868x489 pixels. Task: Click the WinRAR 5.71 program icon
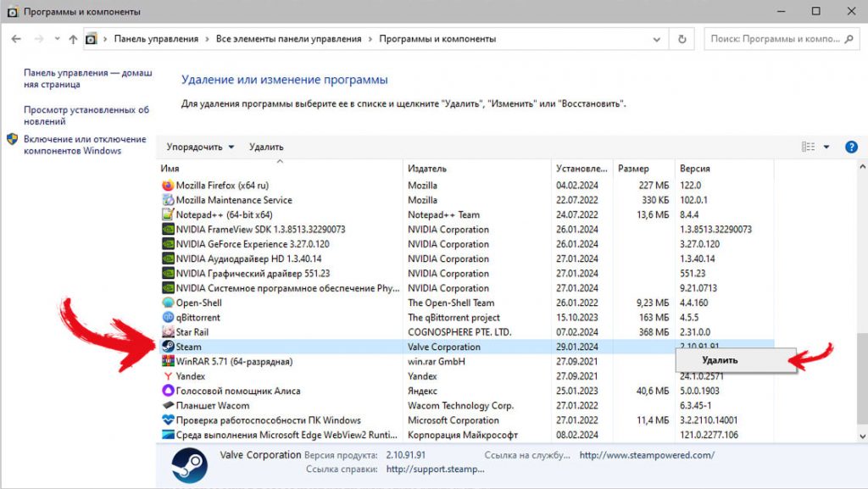pos(168,361)
